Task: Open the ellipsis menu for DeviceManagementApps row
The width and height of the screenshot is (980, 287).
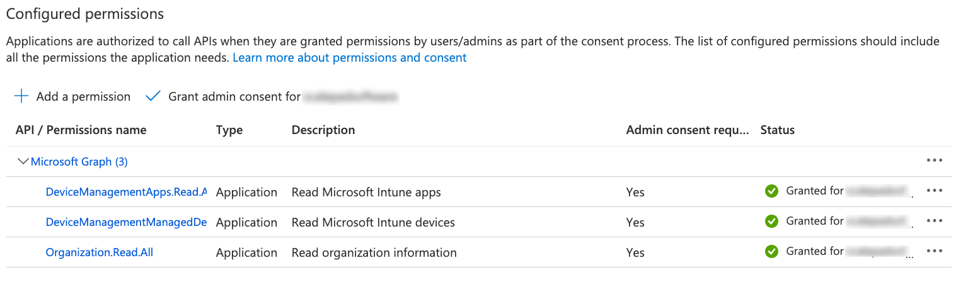Action: 935,191
